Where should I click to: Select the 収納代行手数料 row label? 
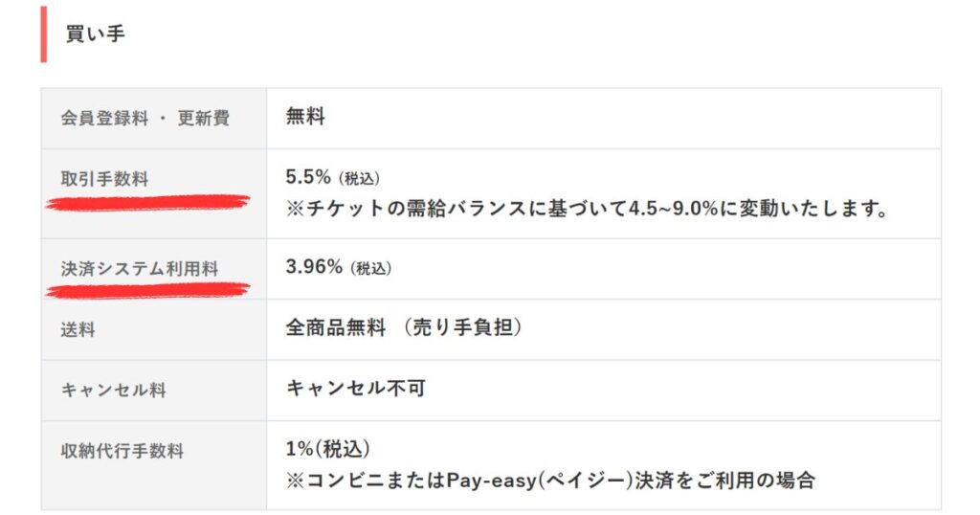(x=122, y=451)
